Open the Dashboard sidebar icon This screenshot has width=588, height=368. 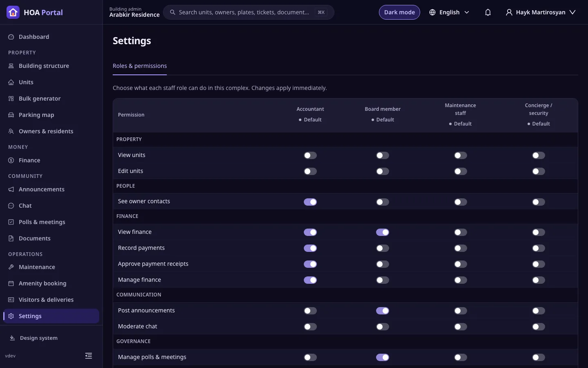[11, 37]
